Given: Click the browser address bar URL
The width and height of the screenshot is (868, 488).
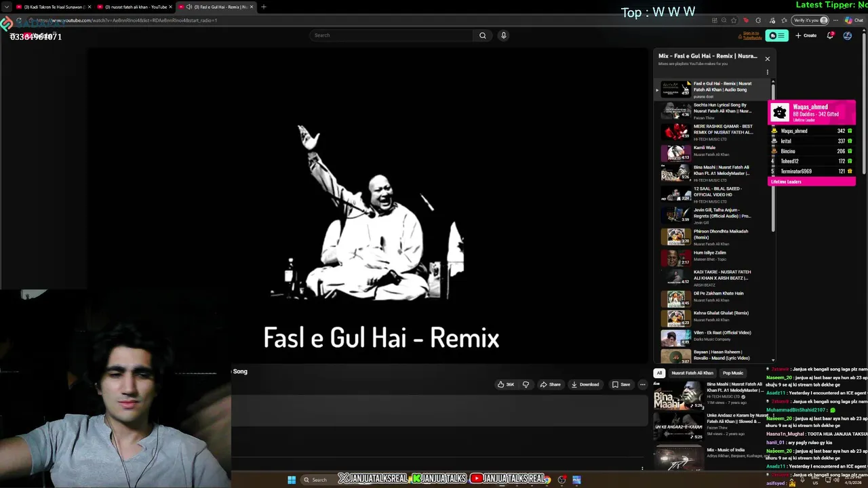Looking at the screenshot, I should [x=127, y=20].
